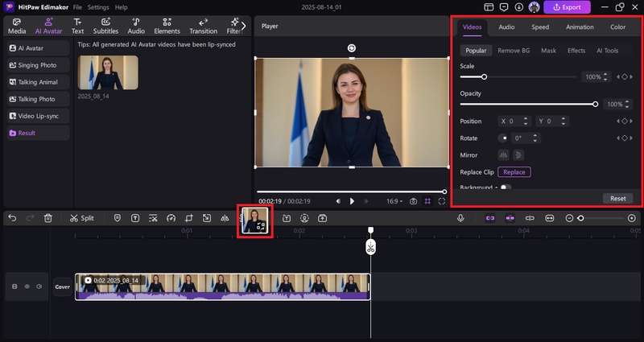The height and width of the screenshot is (342, 644).
Task: Toggle the Background switch in properties
Action: (506, 187)
